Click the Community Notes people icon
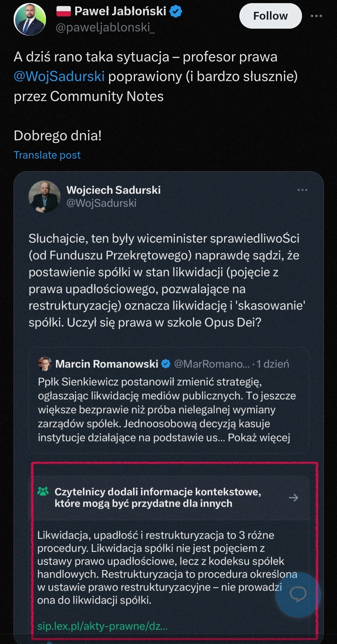Viewport: 337px width, 644px height. (43, 492)
